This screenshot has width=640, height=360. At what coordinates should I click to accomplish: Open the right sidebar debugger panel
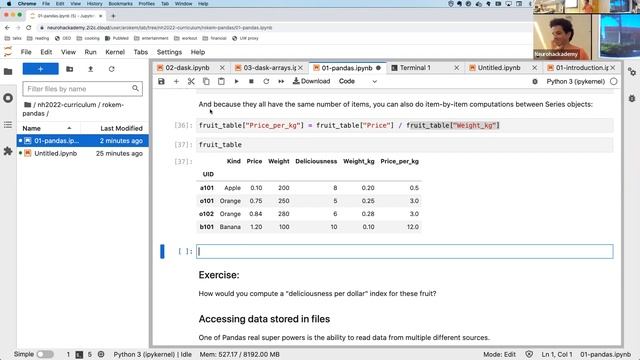click(632, 98)
